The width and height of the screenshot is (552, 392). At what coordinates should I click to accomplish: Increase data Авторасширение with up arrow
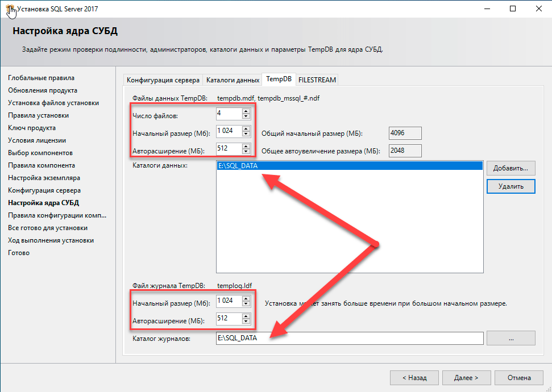[x=246, y=146]
